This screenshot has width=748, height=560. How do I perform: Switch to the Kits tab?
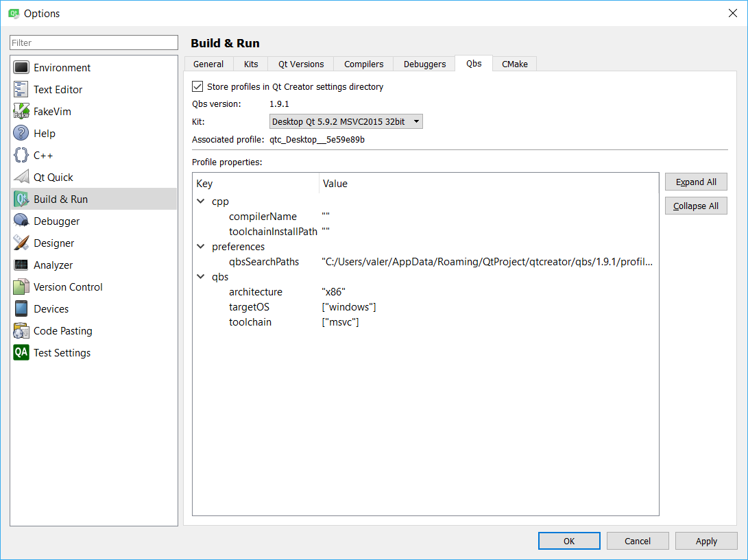[251, 64]
